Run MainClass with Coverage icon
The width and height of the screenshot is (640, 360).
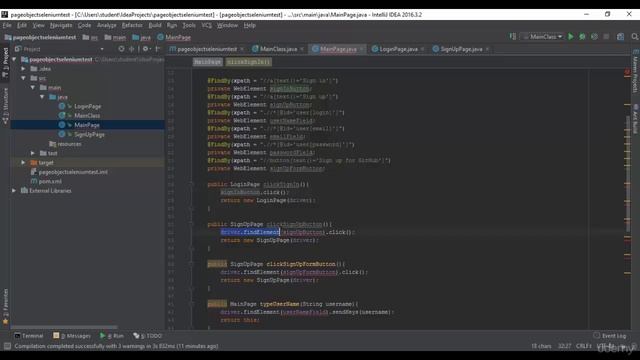594,37
